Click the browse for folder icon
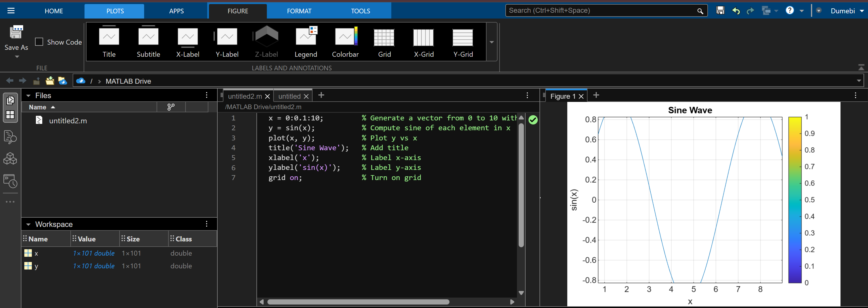The height and width of the screenshot is (308, 868). 50,80
